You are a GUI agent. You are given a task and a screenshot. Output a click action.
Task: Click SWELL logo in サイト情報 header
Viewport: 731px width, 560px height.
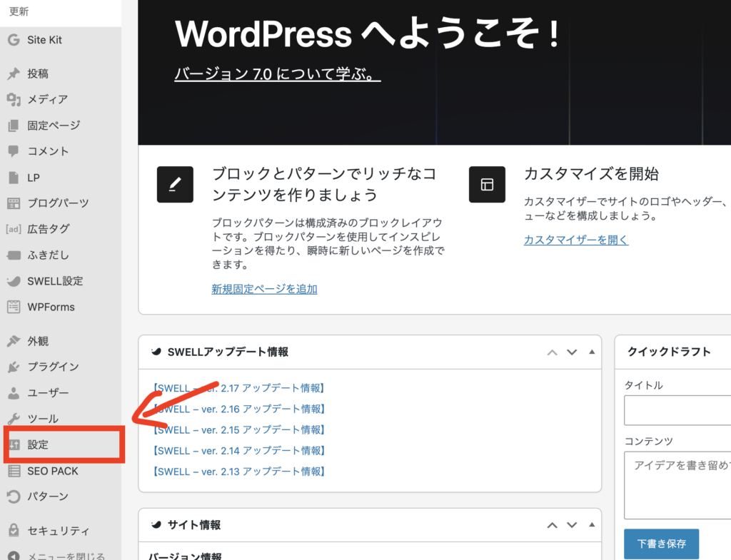pos(156,525)
